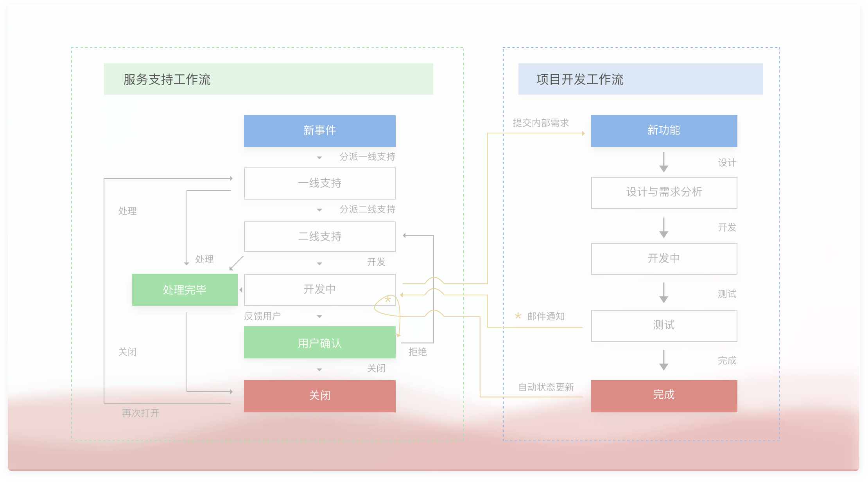The height and width of the screenshot is (482, 868).
Task: Click the star icon beside 邮件通知
Action: click(518, 316)
